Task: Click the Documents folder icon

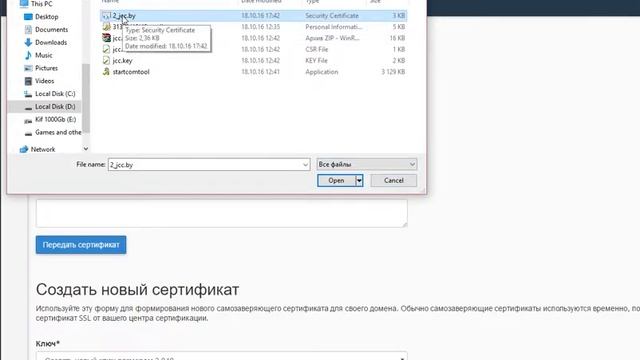Action: point(28,29)
